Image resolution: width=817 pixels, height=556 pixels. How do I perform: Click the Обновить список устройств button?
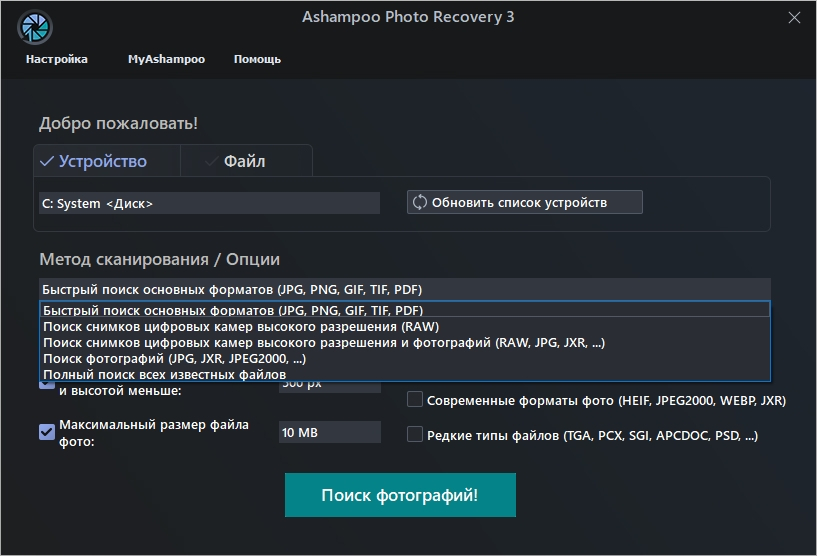[x=524, y=203]
